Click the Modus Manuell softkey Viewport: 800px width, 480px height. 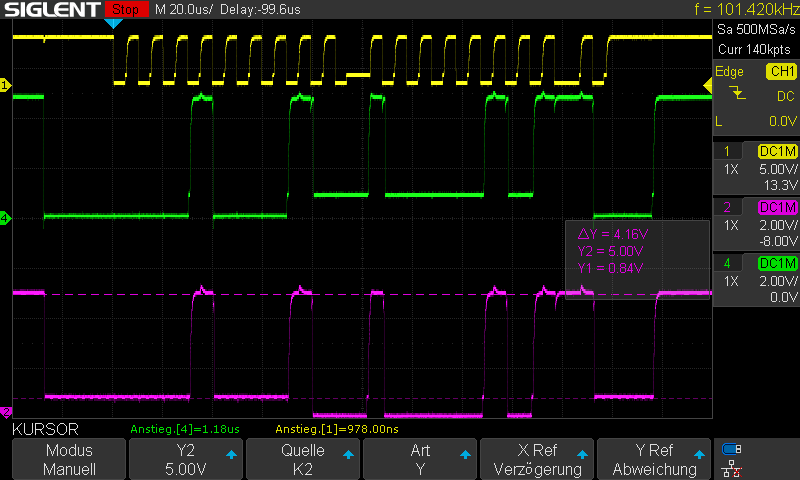[69, 459]
